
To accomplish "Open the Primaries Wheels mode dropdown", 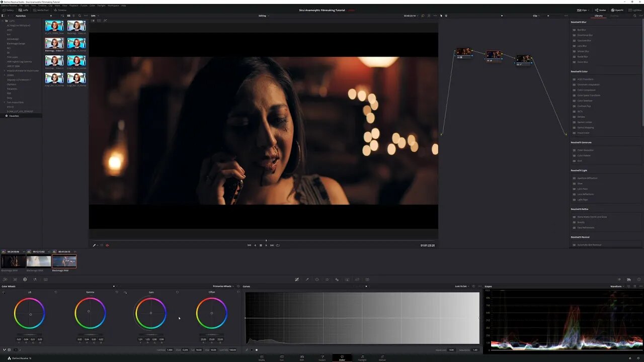I will pyautogui.click(x=223, y=286).
